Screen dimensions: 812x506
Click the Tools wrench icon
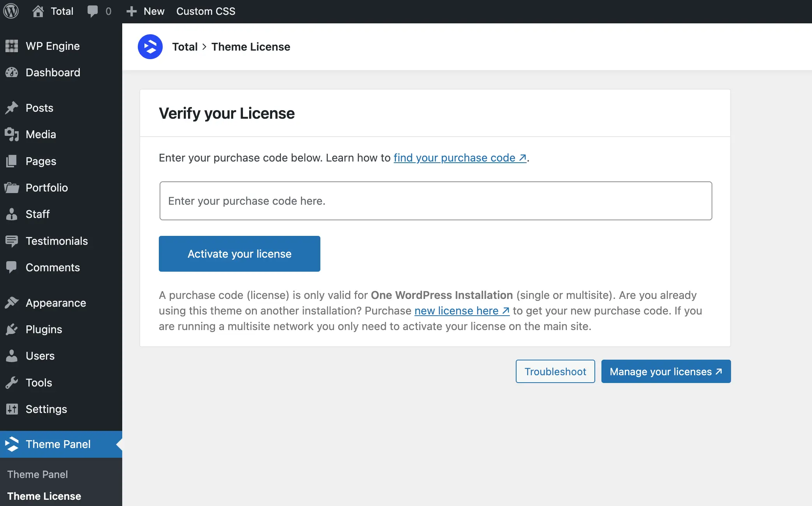point(12,383)
